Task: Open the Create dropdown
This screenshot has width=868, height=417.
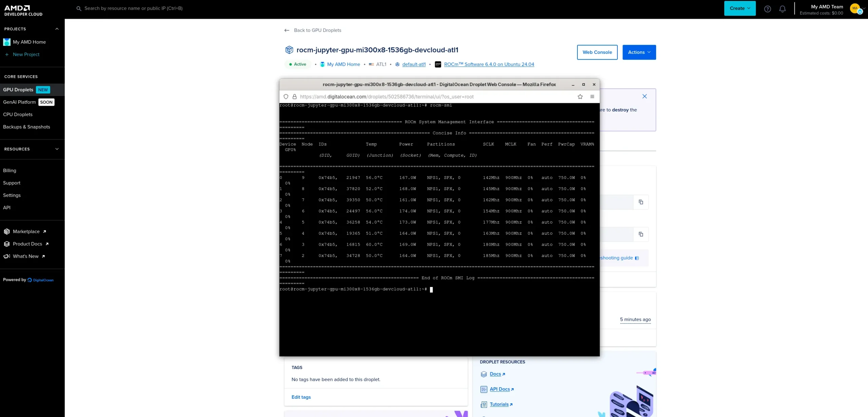Action: 740,8
